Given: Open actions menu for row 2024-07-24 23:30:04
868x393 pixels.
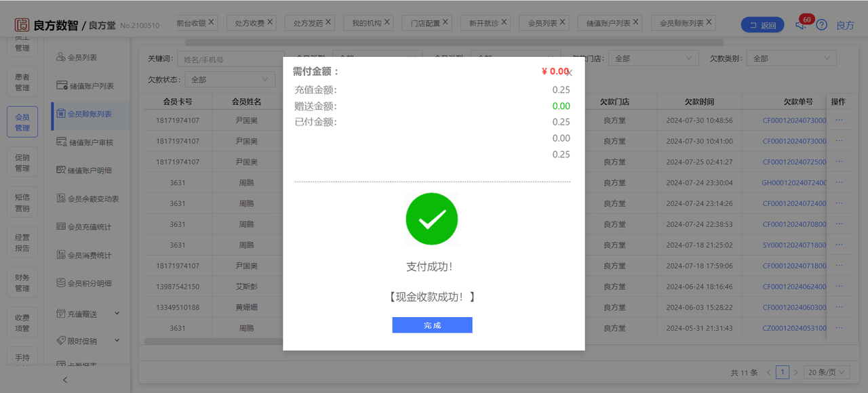Looking at the screenshot, I should coord(839,182).
